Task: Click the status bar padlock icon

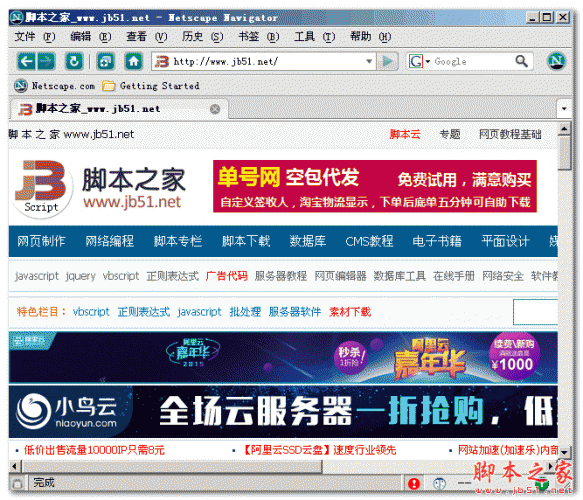Action: point(17,483)
